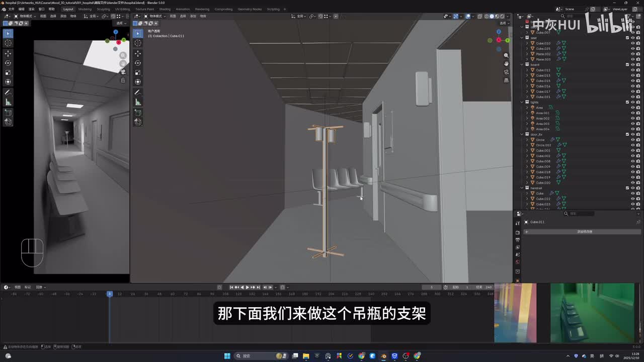Viewport: 644px width, 362px height.
Task: Activate Select Box tool in main viewport
Action: [x=138, y=33]
